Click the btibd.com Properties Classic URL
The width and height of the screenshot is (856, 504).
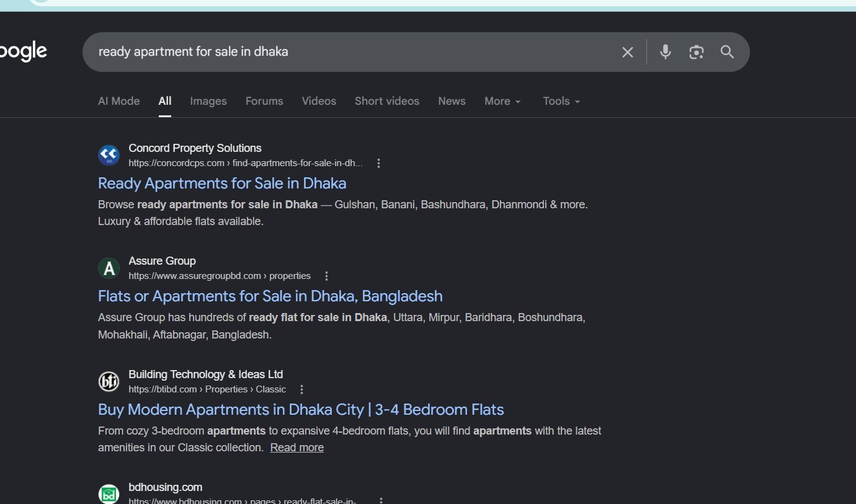coord(207,389)
